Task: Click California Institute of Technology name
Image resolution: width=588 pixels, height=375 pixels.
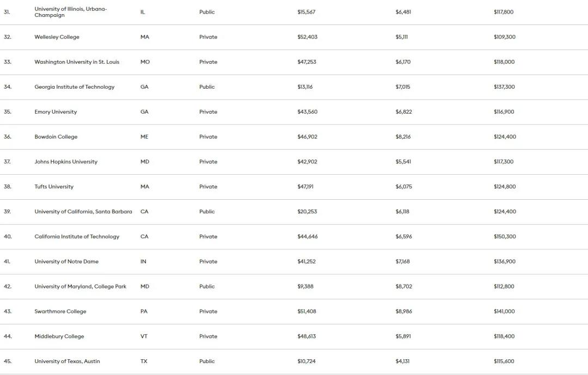Action: (77, 237)
